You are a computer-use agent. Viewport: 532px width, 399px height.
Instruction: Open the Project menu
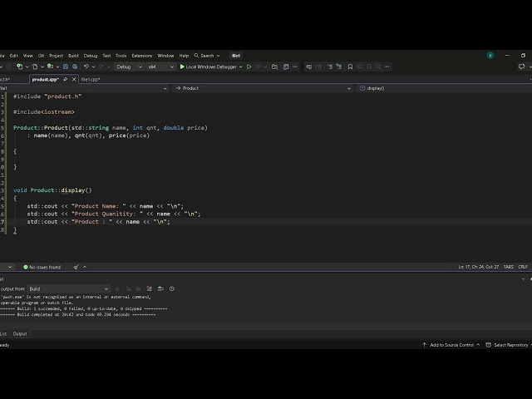click(56, 56)
